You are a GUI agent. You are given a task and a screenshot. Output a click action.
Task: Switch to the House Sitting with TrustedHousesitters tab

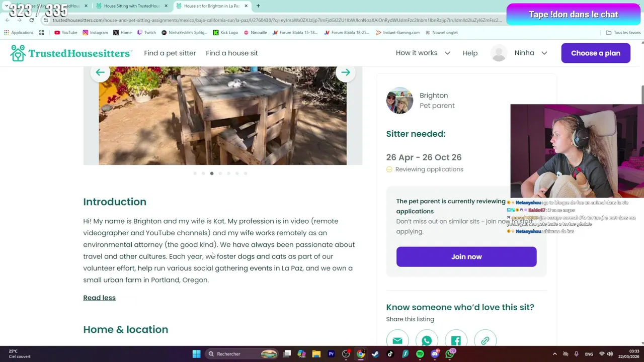click(131, 6)
